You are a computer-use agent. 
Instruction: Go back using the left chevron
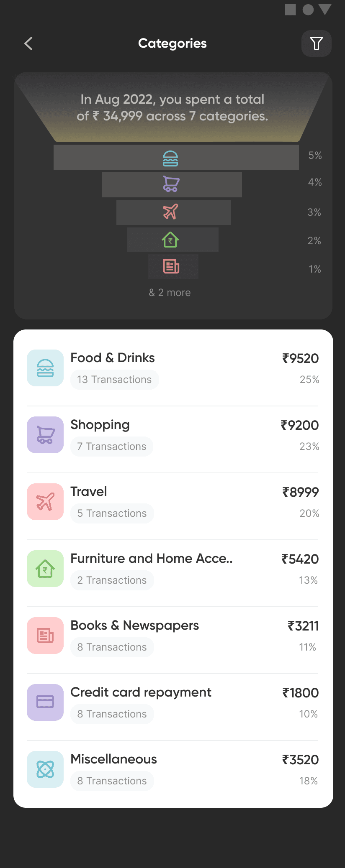pyautogui.click(x=28, y=43)
